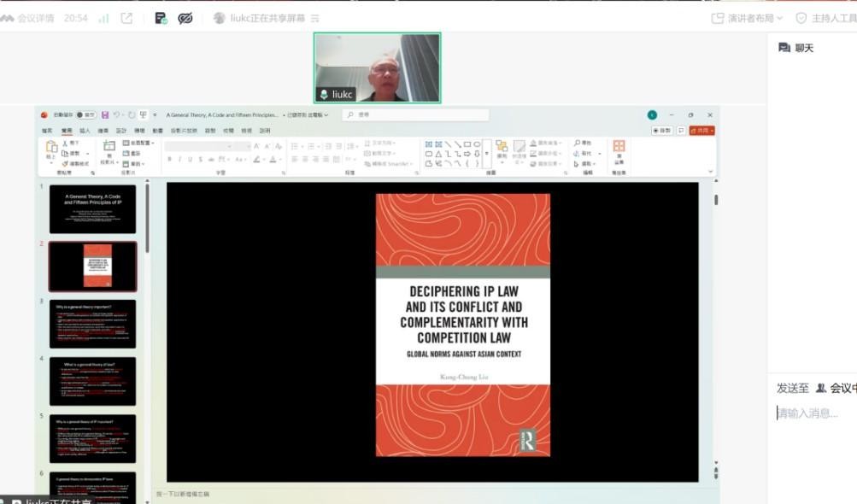Screen dimensions: 857x504
Task: Click the Cut scissors icon
Action: pos(65,143)
